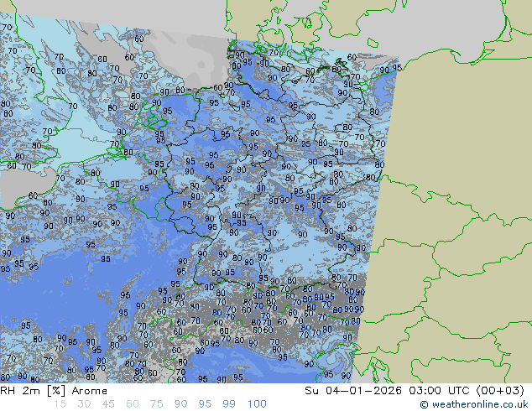Click the time '03:00 UTC'
The width and height of the screenshot is (532, 411).
pyautogui.click(x=441, y=391)
